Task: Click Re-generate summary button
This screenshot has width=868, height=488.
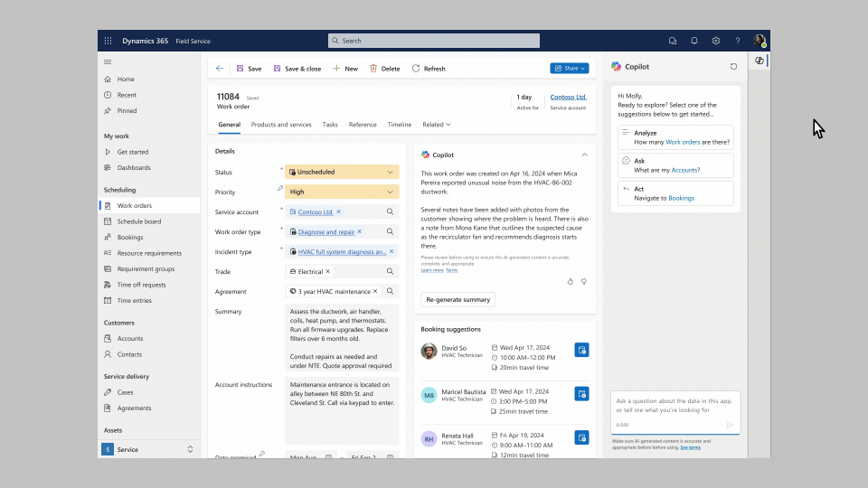Action: [x=458, y=299]
